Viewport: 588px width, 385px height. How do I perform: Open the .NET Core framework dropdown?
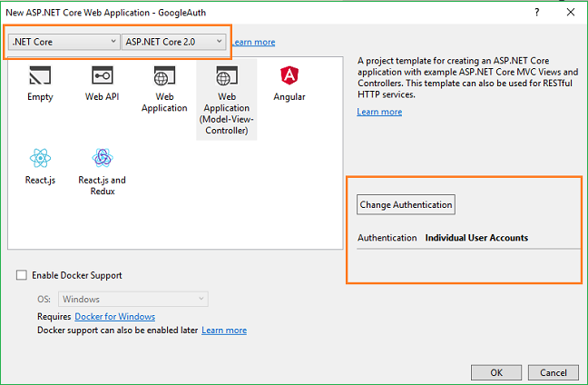click(64, 42)
